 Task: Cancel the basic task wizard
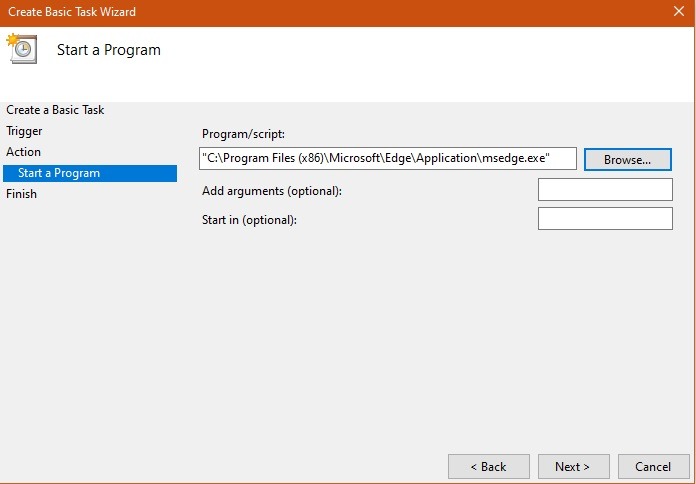tap(653, 467)
